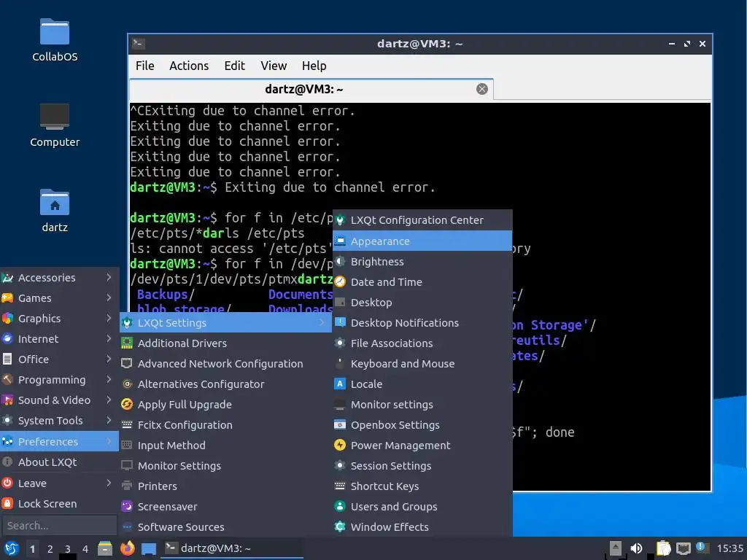The width and height of the screenshot is (747, 560).
Task: Open Desktop Notifications settings
Action: (422, 323)
